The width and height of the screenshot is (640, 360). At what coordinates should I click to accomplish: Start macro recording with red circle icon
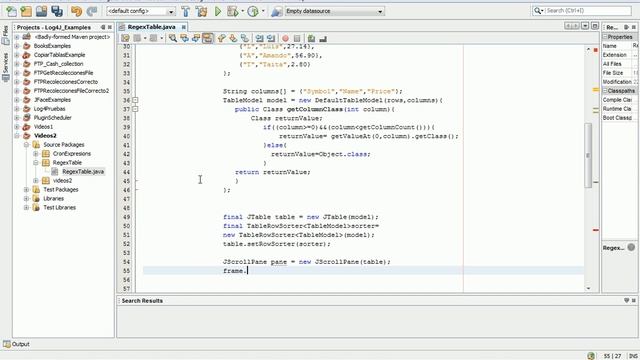tap(285, 38)
